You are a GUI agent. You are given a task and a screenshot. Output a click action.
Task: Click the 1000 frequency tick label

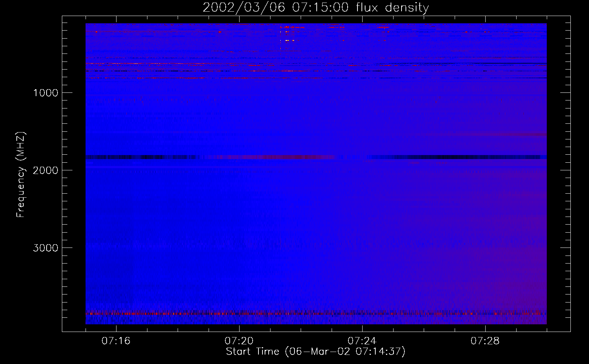click(x=46, y=93)
